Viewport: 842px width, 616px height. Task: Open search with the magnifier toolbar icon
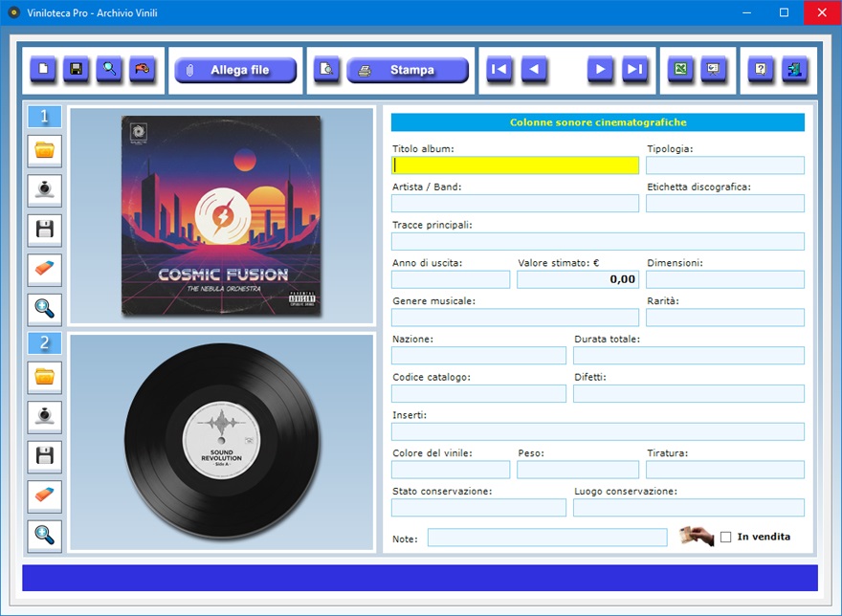coord(110,70)
